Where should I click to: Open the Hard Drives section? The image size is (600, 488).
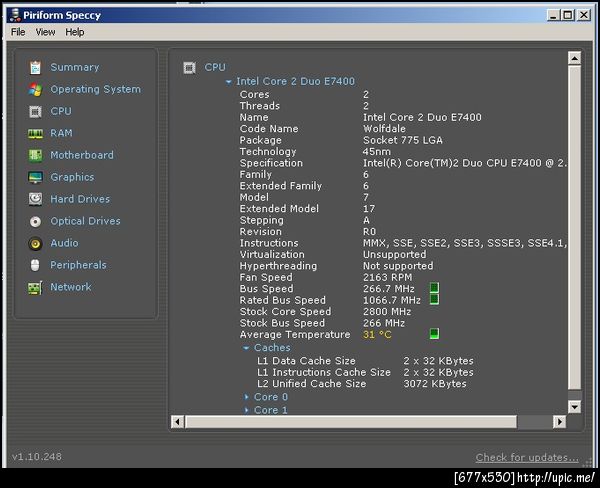(80, 199)
